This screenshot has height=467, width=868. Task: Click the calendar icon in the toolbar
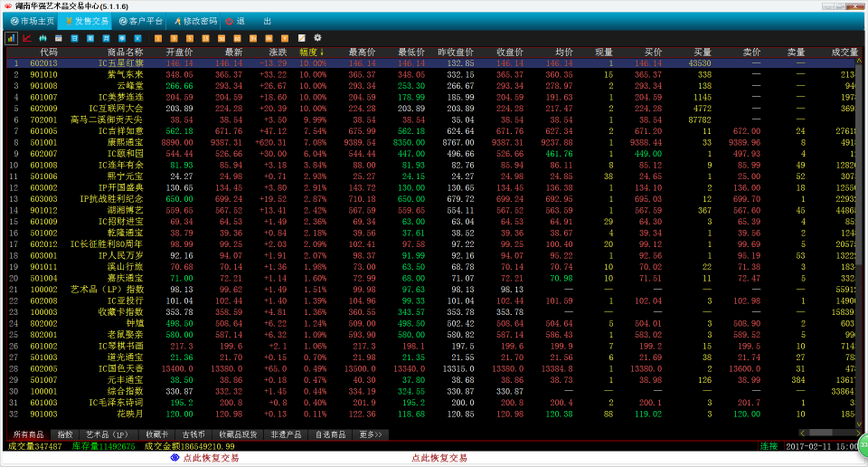(59, 38)
